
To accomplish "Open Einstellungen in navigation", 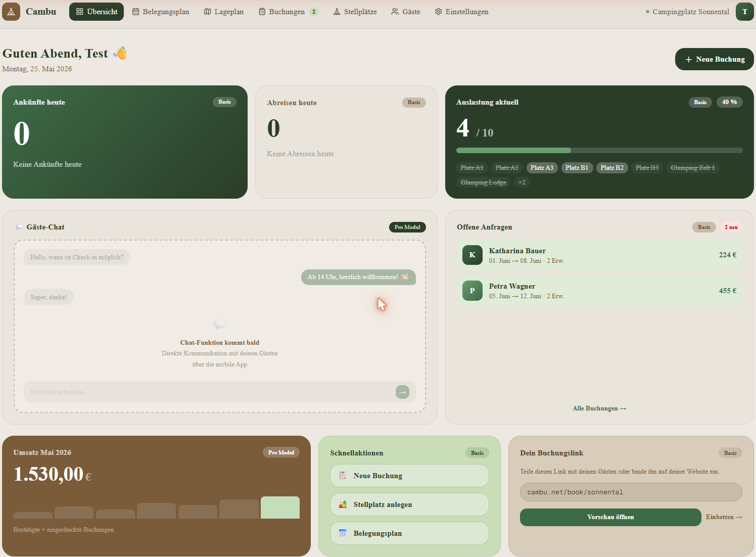I will tap(462, 12).
